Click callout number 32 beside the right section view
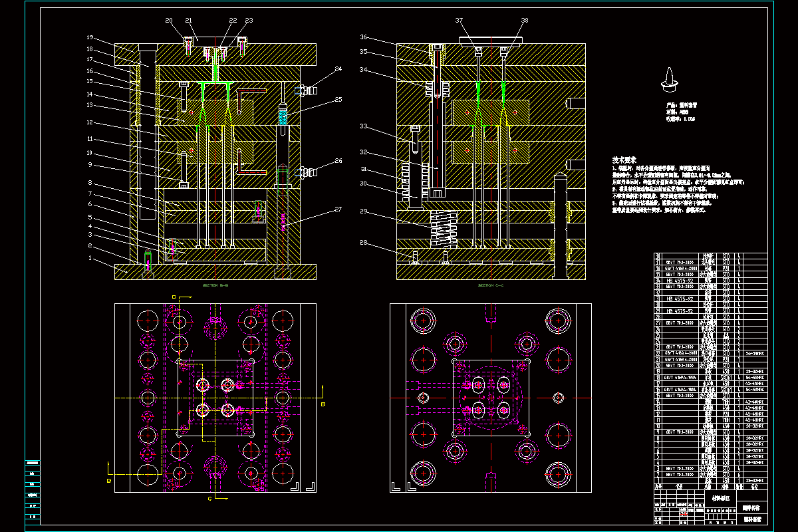Image resolution: width=798 pixels, height=532 pixels. tap(364, 152)
